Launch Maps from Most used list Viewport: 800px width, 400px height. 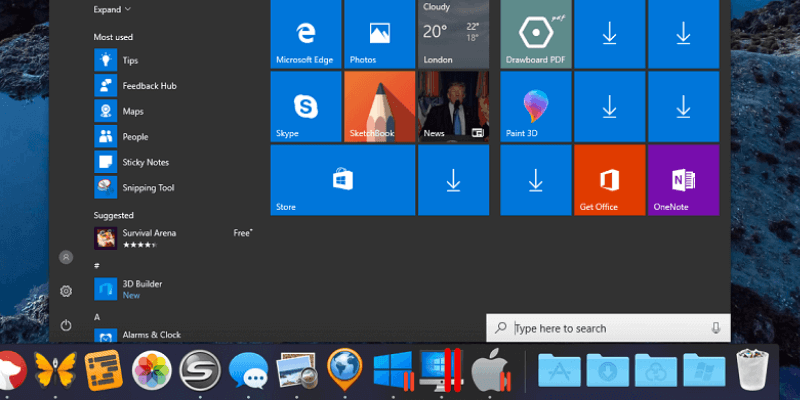(173, 111)
